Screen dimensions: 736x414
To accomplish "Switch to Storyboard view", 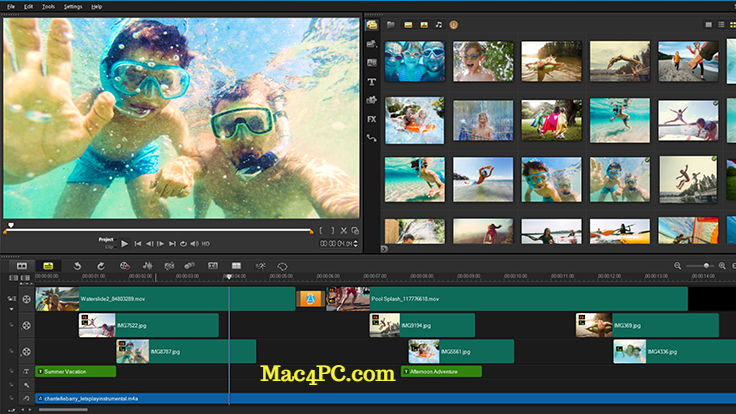I will pyautogui.click(x=22, y=266).
